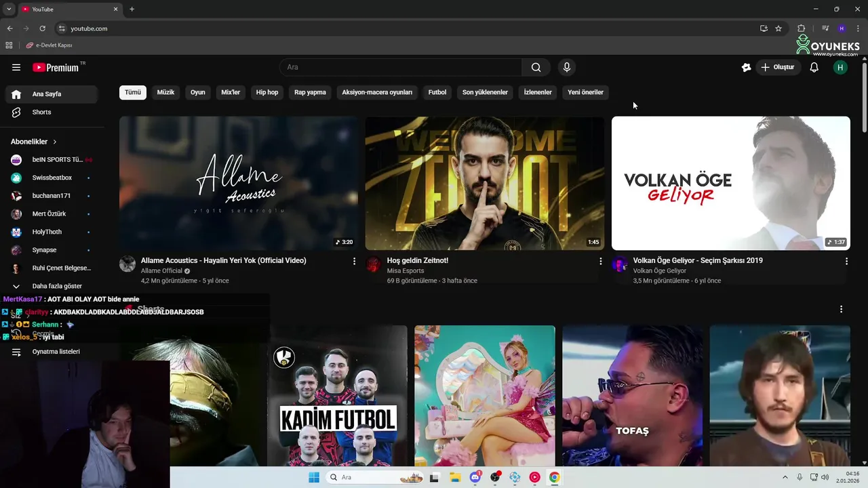Viewport: 868px width, 488px height.
Task: Select the Oyun filter chip
Action: (198, 92)
